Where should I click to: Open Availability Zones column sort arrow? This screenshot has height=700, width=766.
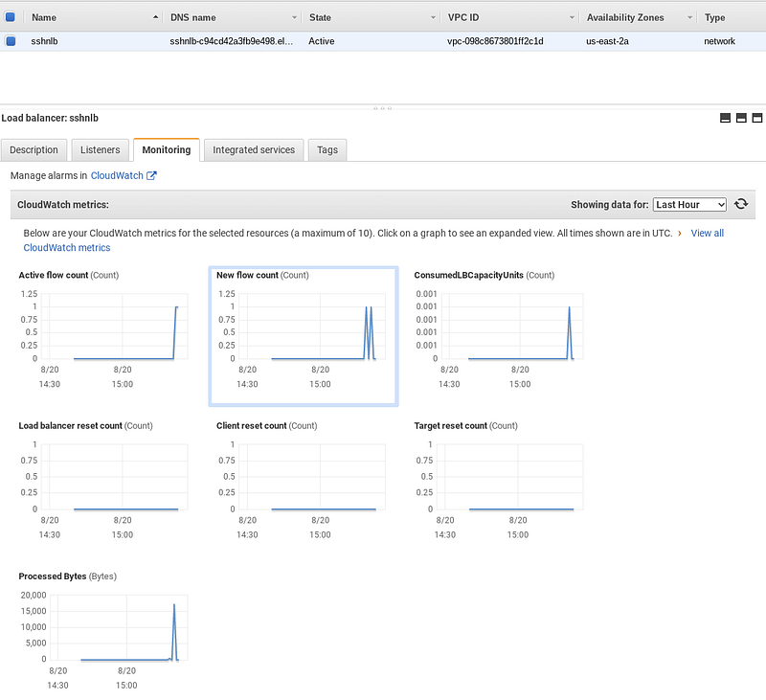pyautogui.click(x=689, y=17)
